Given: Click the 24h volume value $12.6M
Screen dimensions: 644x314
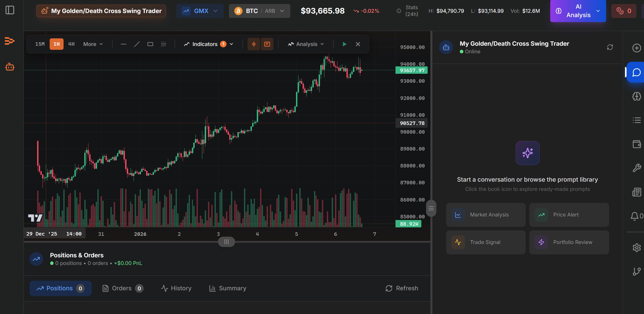Looking at the screenshot, I should [x=531, y=11].
